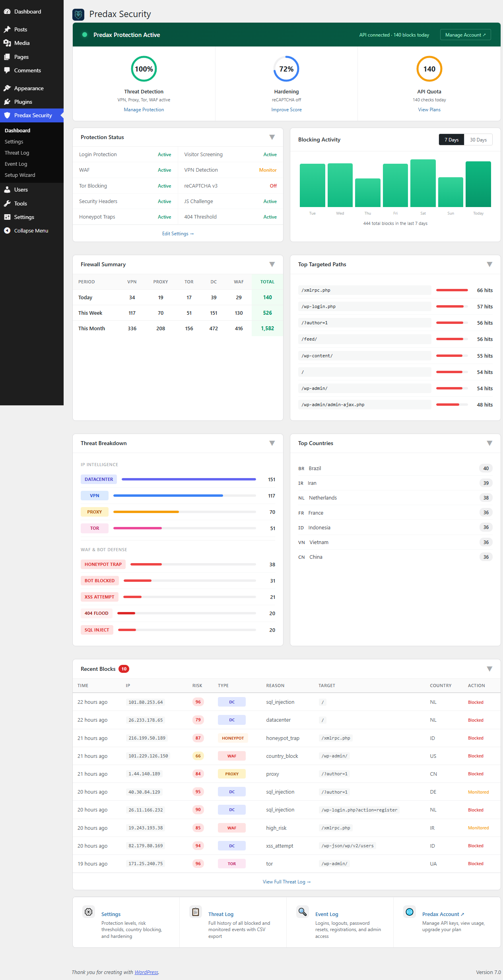Screen dimensions: 503x980
Task: Click the Comments bubble icon
Action: pyautogui.click(x=7, y=70)
